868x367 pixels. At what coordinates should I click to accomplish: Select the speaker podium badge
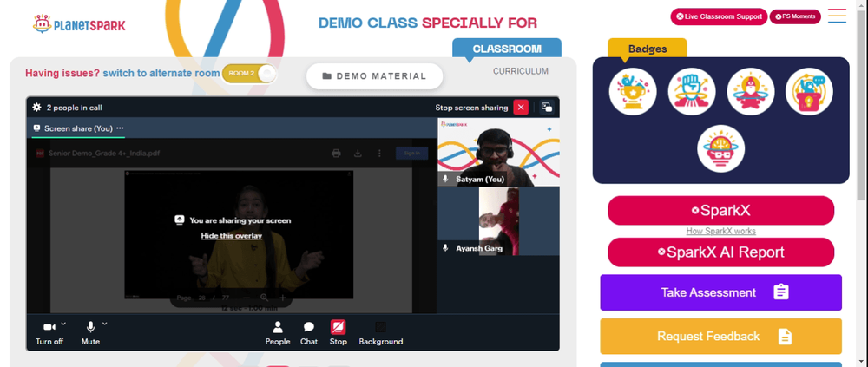[809, 91]
